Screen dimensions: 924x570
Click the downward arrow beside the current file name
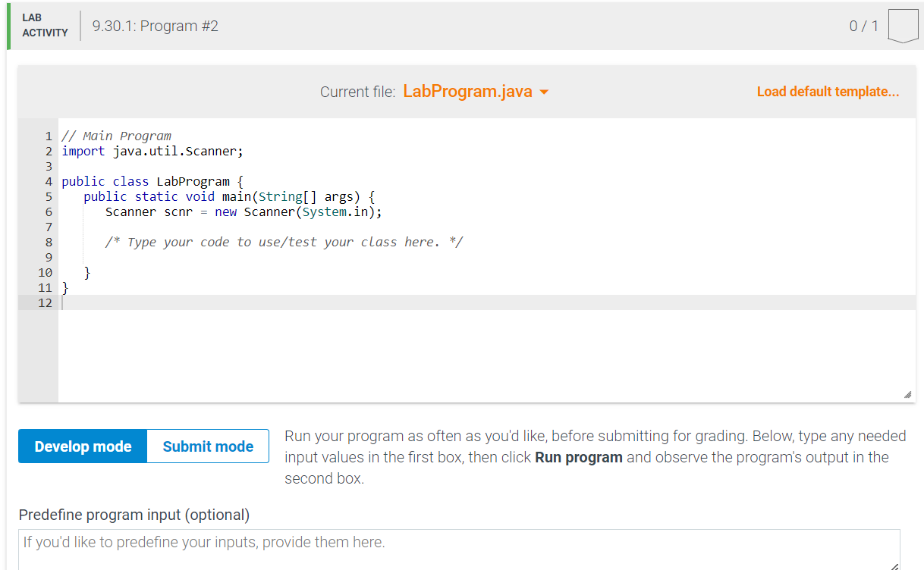pyautogui.click(x=543, y=91)
